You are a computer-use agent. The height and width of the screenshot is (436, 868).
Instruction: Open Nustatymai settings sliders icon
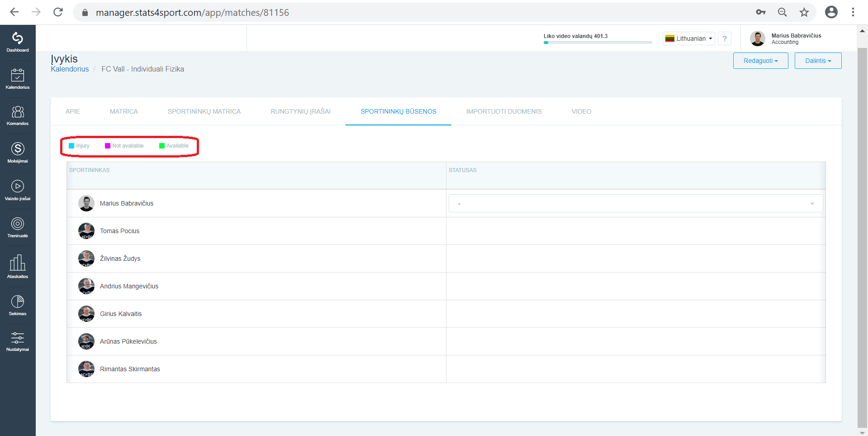(18, 338)
